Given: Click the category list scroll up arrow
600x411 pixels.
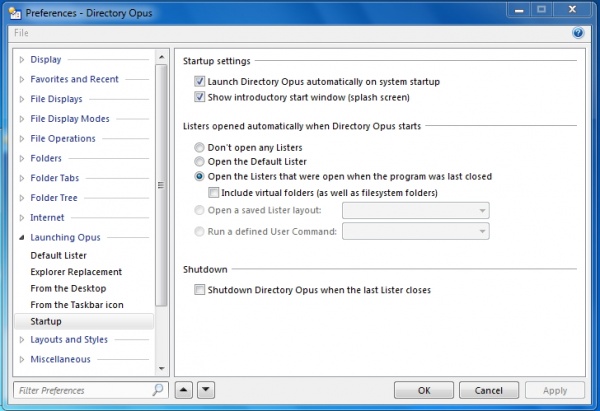Looking at the screenshot, I should pos(161,57).
